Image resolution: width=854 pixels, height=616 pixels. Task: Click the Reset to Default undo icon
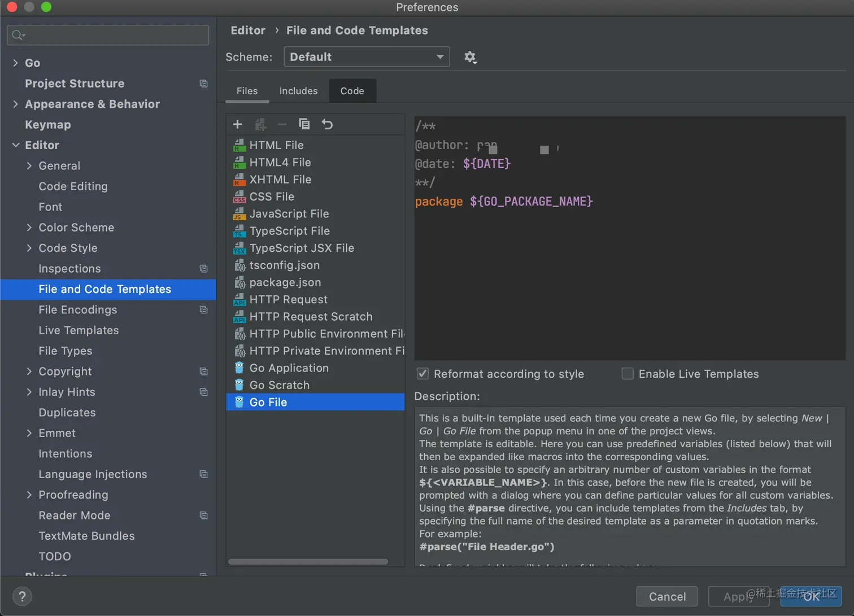(x=327, y=124)
